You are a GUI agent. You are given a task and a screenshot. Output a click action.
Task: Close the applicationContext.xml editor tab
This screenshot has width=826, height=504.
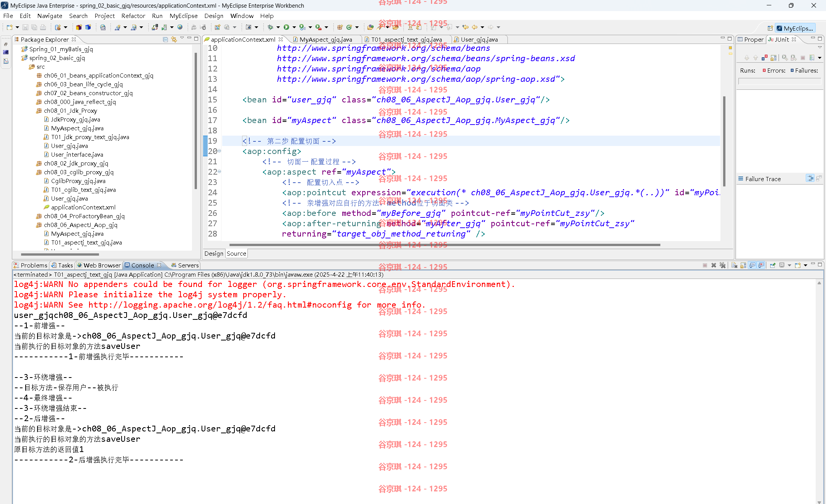tap(281, 39)
